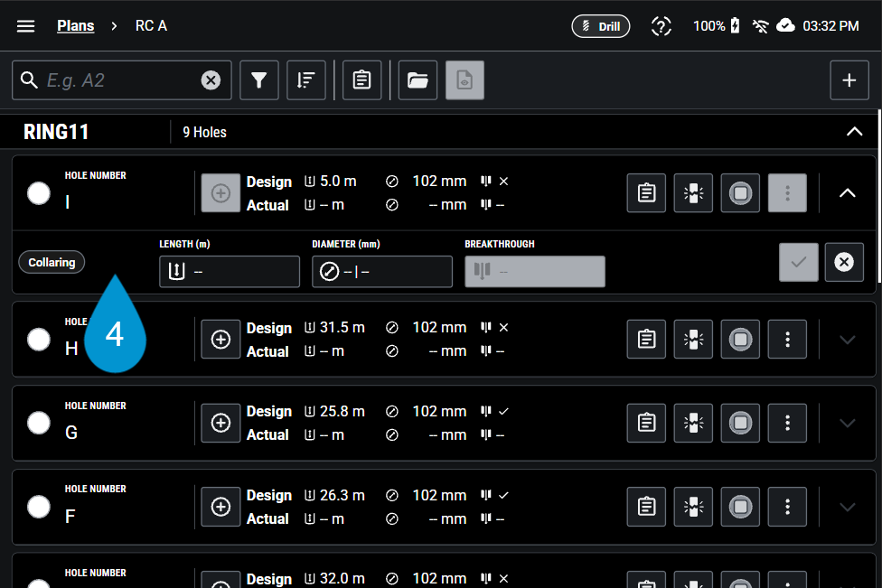Image resolution: width=882 pixels, height=588 pixels.
Task: Click the stop/status button for hole G
Action: click(740, 423)
